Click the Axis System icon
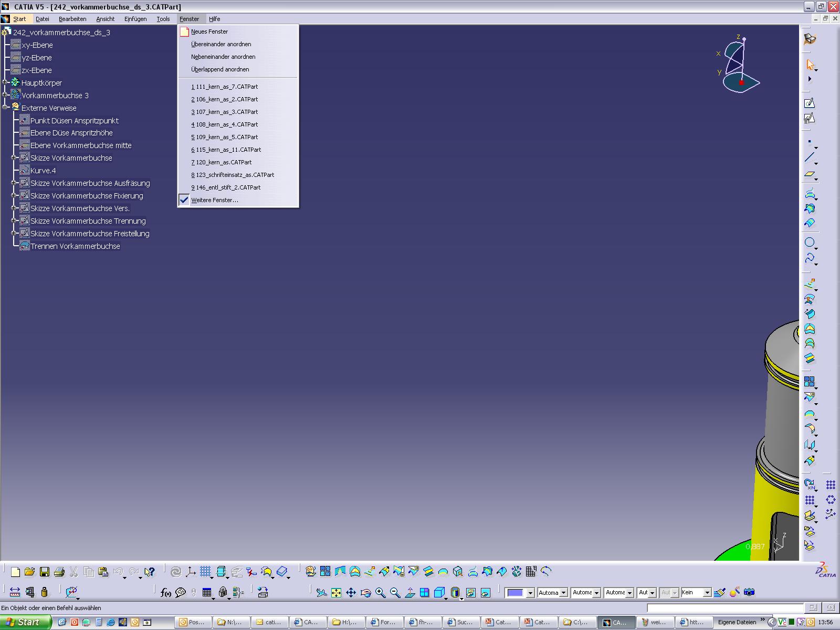Image resolution: width=840 pixels, height=630 pixels. pos(191,572)
